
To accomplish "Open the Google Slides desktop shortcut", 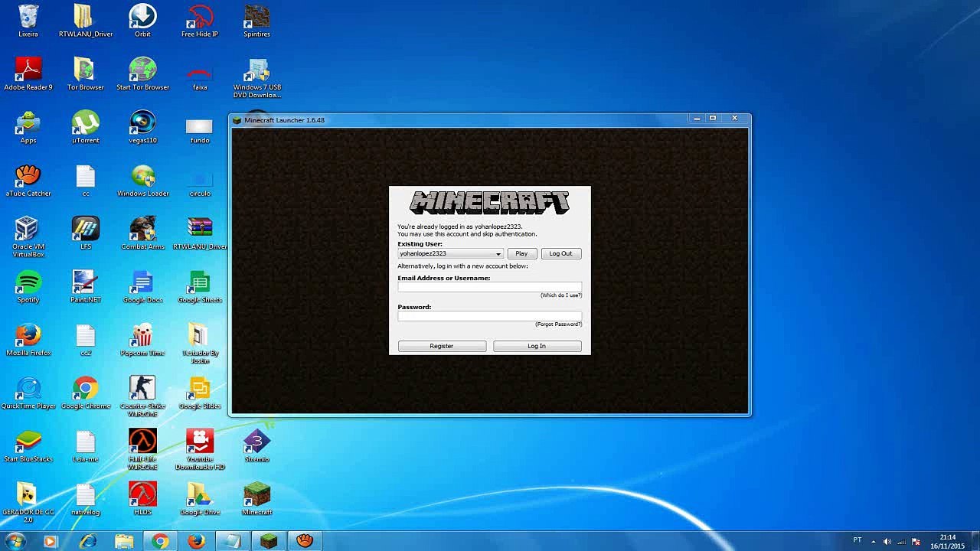I will pos(200,389).
